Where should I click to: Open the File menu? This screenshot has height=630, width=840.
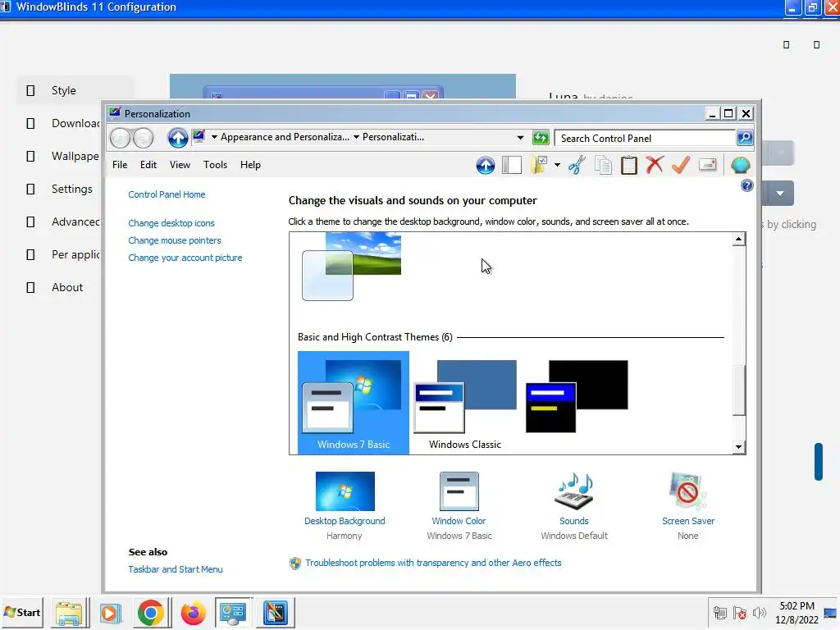120,164
